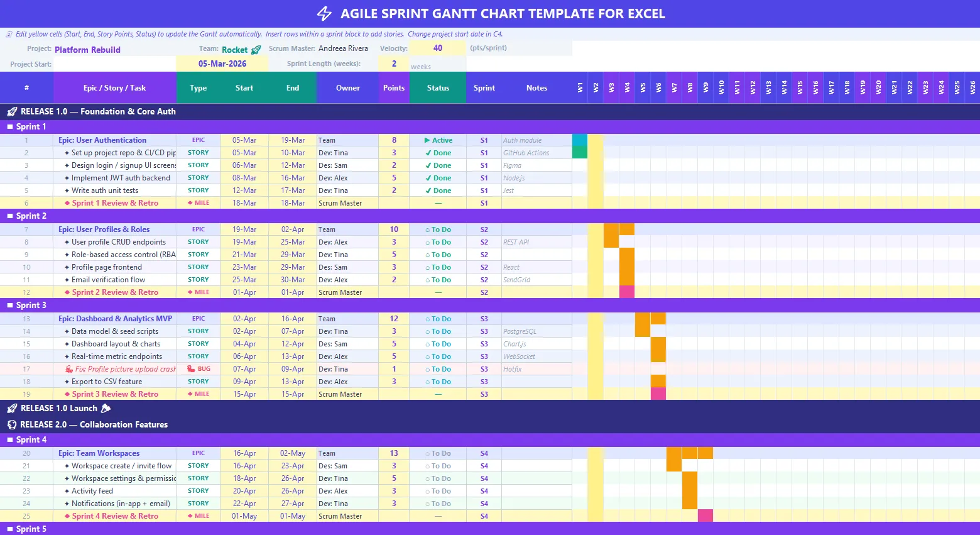980x535 pixels.
Task: Select the Status column header
Action: pos(437,87)
